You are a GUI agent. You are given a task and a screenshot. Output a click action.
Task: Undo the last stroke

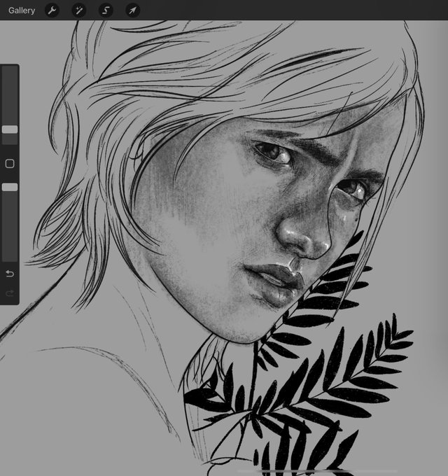10,274
